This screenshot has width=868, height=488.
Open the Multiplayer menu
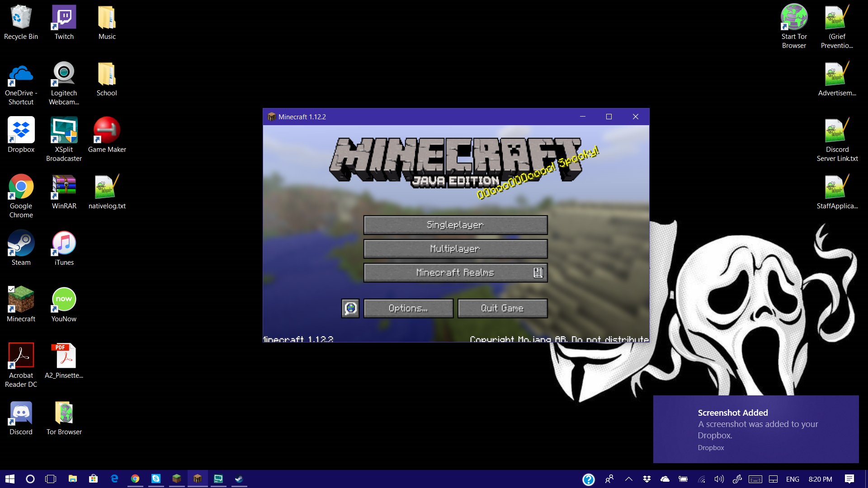[x=455, y=249]
